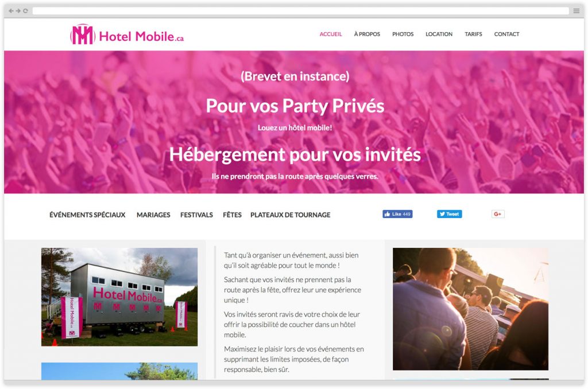This screenshot has width=588, height=389.
Task: Go to the À propos page
Action: tap(367, 34)
